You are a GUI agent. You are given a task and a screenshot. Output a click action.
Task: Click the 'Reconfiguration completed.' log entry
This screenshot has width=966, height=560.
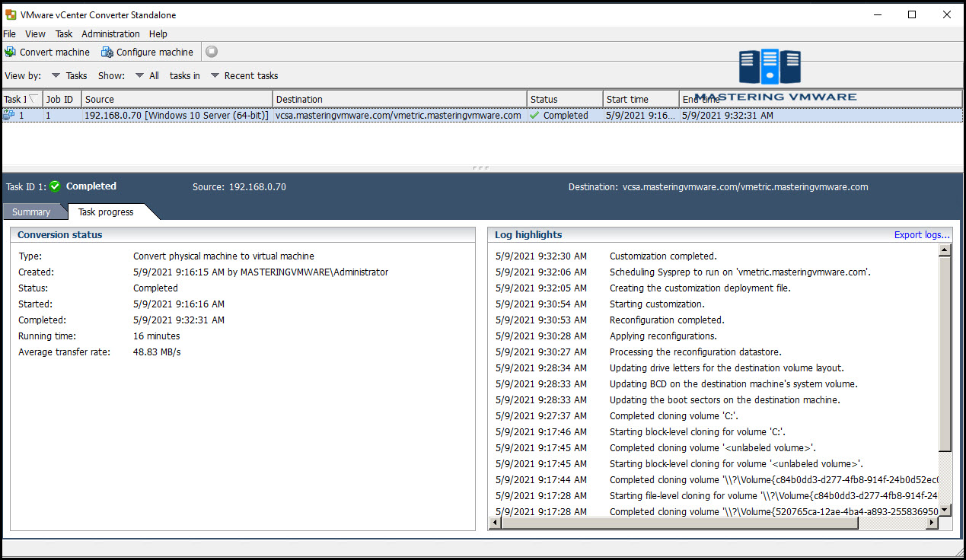(667, 320)
